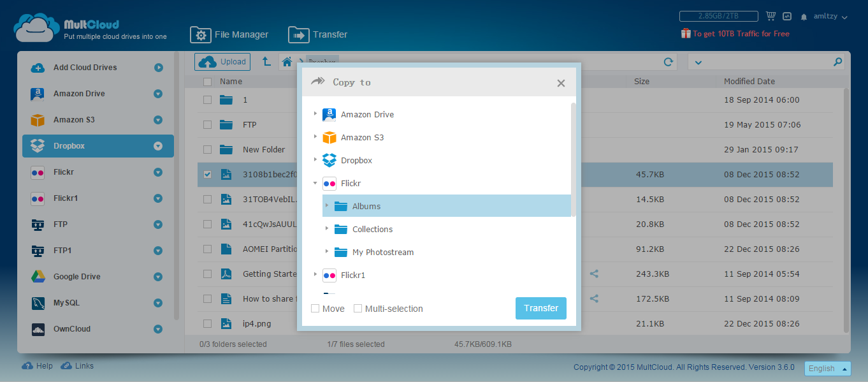Go up one folder level
Image resolution: width=868 pixels, height=382 pixels.
coord(266,62)
